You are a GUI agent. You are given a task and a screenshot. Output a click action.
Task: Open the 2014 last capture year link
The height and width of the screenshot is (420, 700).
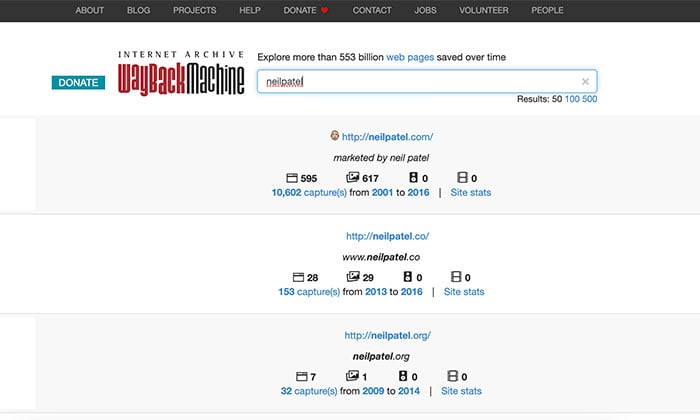[409, 391]
